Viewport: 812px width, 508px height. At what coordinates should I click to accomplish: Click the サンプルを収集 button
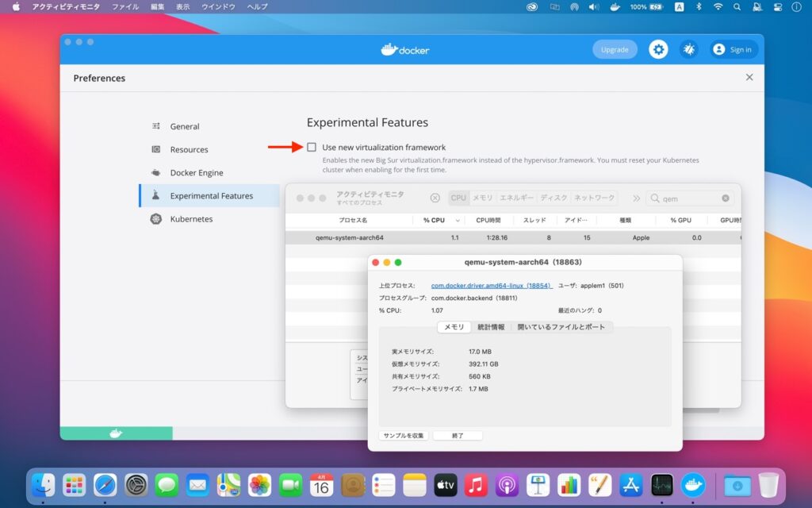404,435
